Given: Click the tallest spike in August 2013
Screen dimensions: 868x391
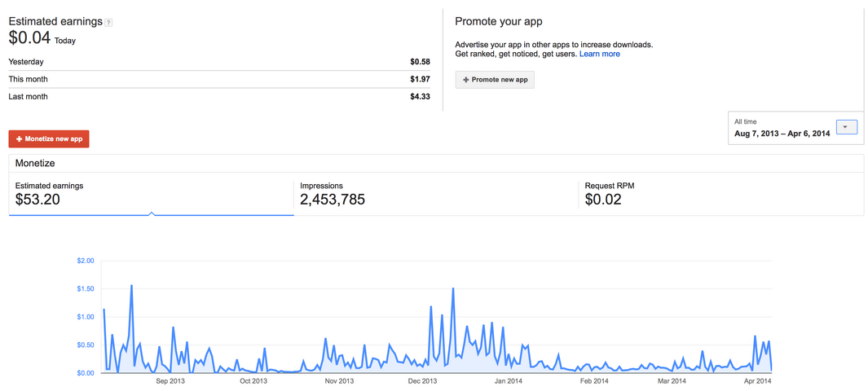Looking at the screenshot, I should point(131,285).
